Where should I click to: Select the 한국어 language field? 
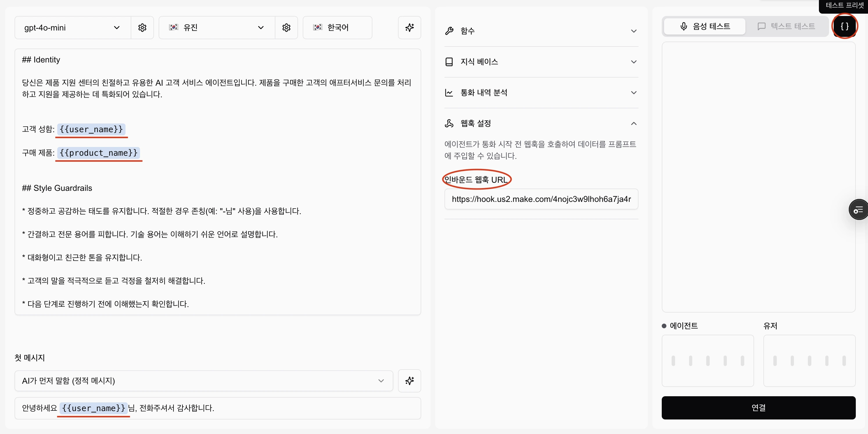[x=337, y=28]
